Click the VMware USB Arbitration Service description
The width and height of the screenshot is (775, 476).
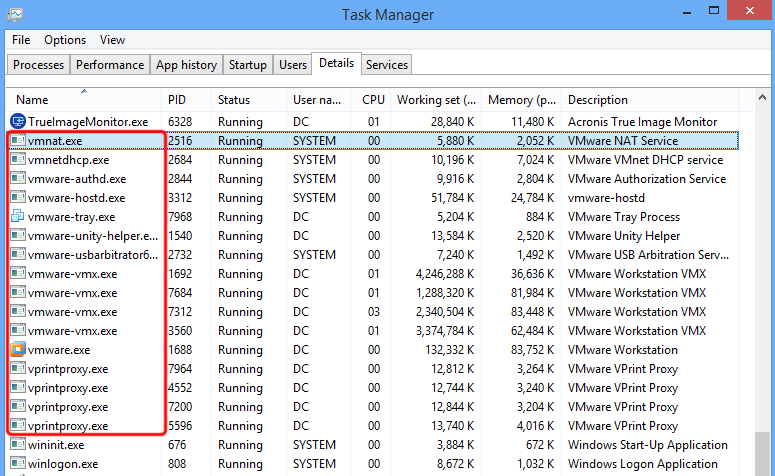[648, 255]
